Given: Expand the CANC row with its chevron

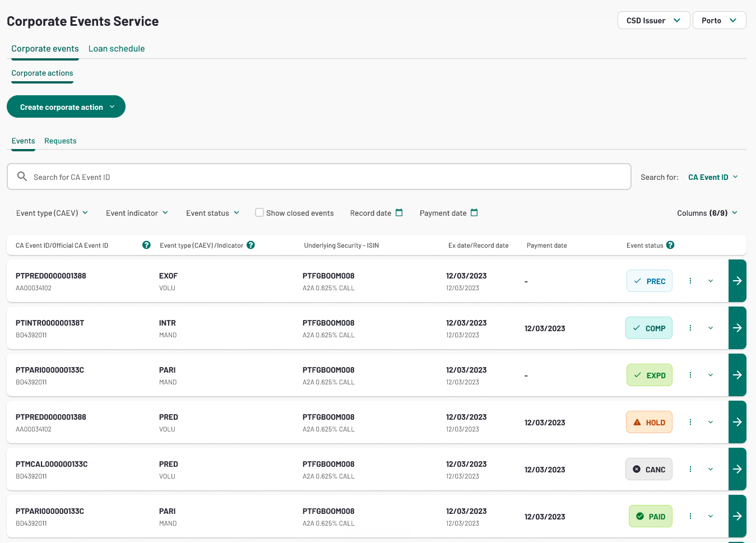Looking at the screenshot, I should click(x=711, y=469).
